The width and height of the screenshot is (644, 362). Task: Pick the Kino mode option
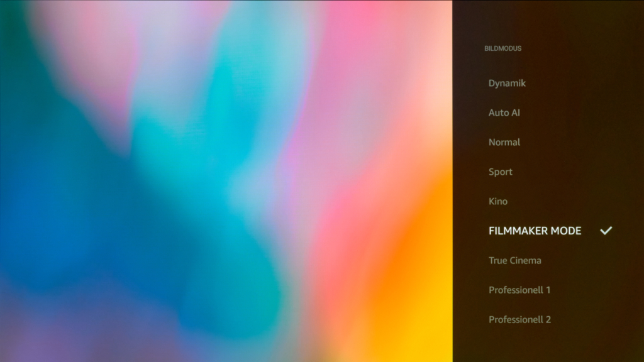point(498,201)
